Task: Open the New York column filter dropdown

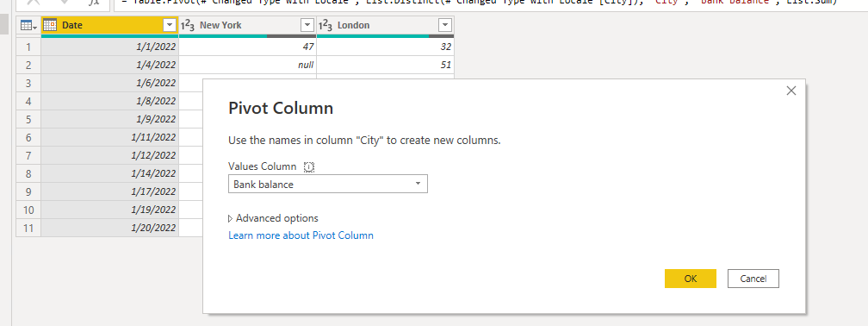Action: point(307,26)
